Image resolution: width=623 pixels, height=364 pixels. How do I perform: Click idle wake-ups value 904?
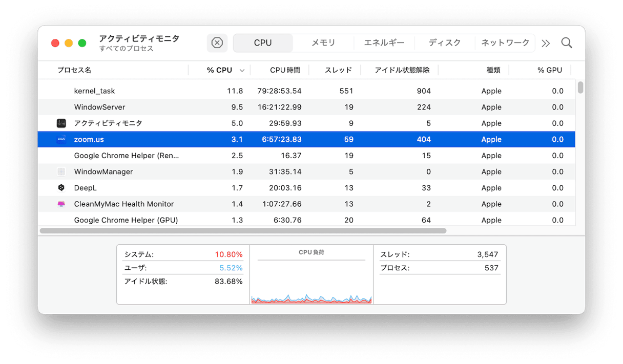point(424,91)
